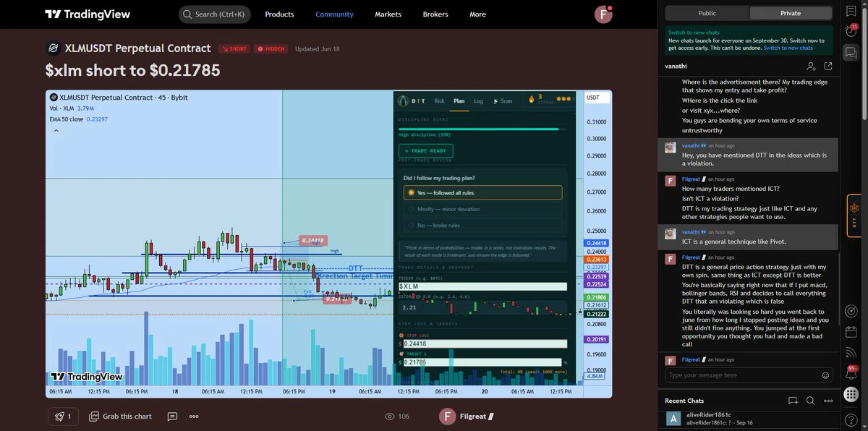868x431 pixels.
Task: Open Notifications bell with 99+ badge
Action: [851, 374]
